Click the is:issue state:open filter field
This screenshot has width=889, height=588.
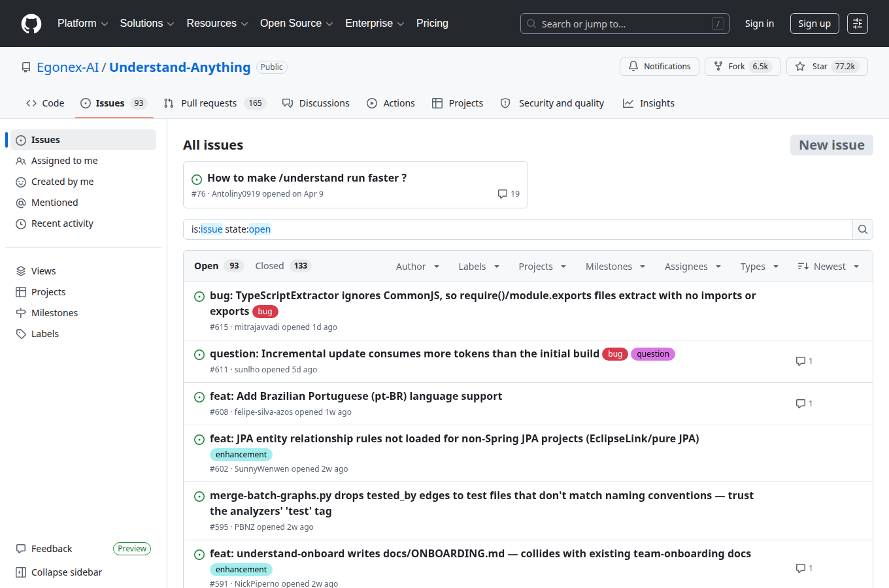tap(518, 229)
